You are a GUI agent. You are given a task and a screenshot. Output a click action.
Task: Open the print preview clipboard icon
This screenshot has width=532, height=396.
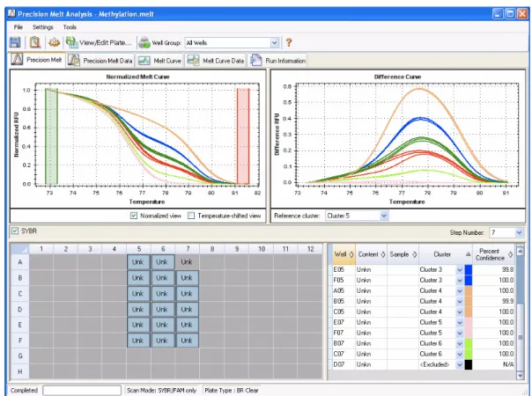tap(34, 43)
